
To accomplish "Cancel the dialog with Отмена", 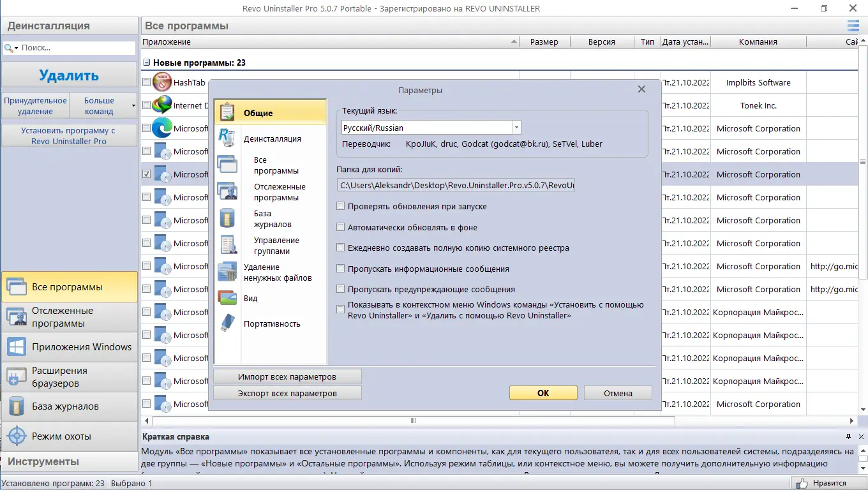I will pos(618,393).
